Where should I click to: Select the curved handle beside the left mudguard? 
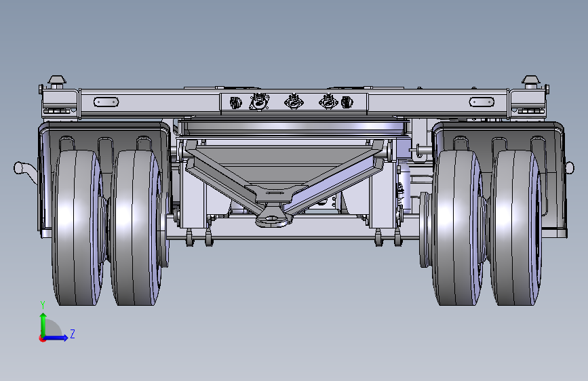point(26,172)
